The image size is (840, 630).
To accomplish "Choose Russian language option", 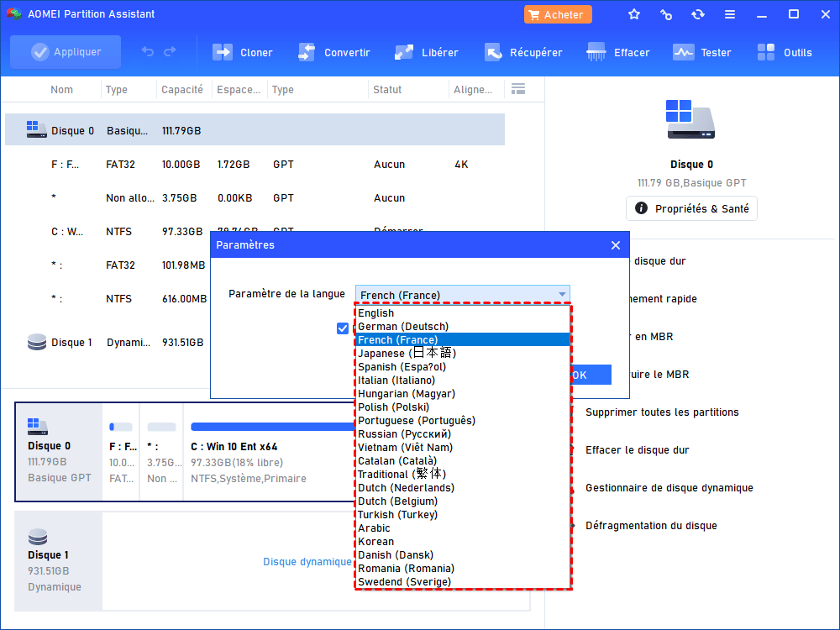I will [x=462, y=434].
